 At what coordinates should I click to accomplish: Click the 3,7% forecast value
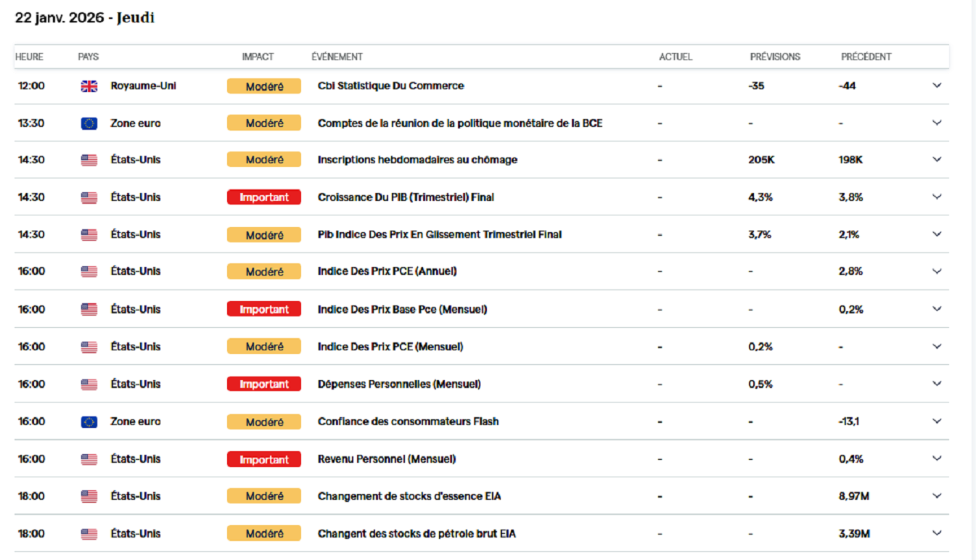click(x=759, y=234)
